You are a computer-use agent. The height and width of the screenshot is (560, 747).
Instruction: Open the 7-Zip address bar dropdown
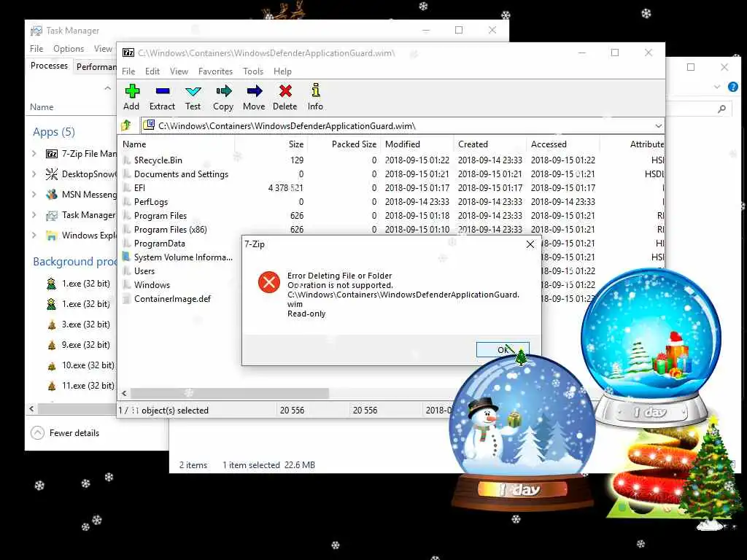coord(659,125)
